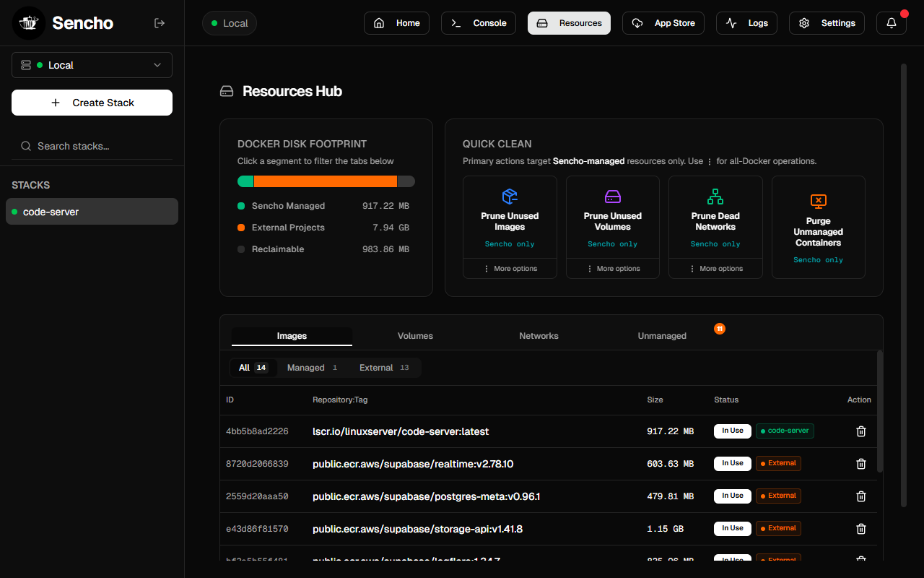The height and width of the screenshot is (578, 924).
Task: Select the All images filter
Action: click(x=253, y=368)
